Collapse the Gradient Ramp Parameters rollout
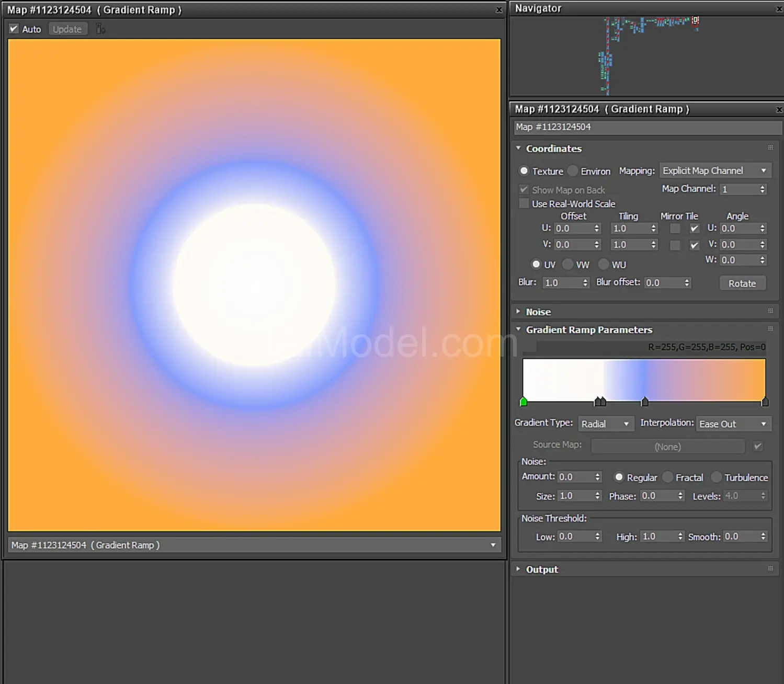This screenshot has height=684, width=784. pyautogui.click(x=518, y=329)
